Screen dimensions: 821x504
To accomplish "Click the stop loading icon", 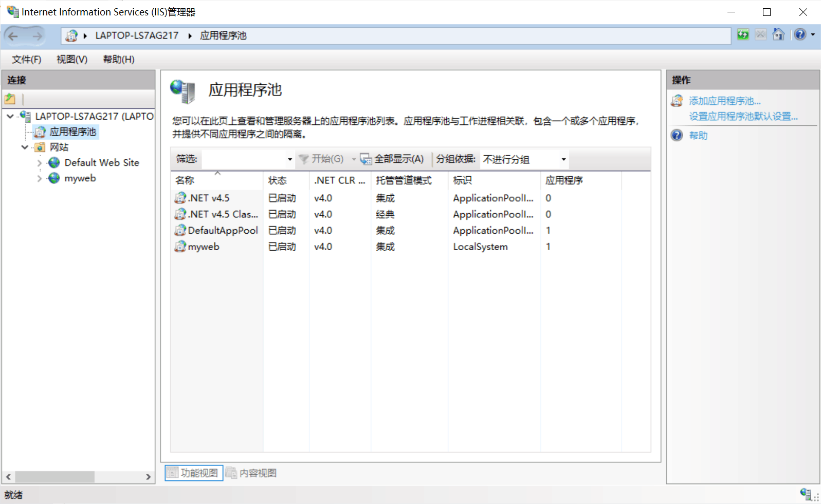I will click(761, 34).
